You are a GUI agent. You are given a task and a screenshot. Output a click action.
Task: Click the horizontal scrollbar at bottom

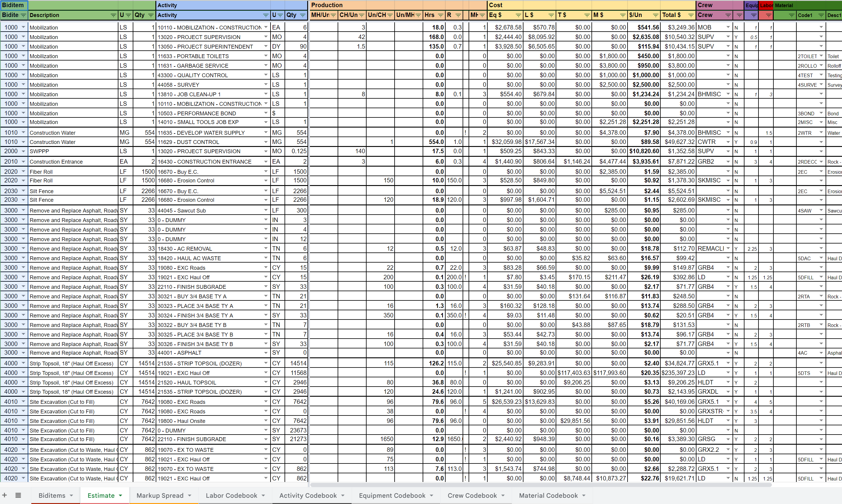pos(540,485)
